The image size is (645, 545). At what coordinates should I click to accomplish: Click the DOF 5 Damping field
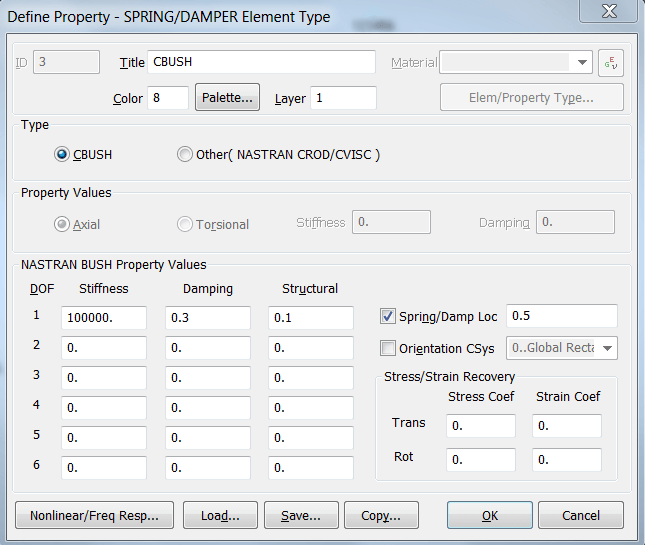pyautogui.click(x=208, y=438)
